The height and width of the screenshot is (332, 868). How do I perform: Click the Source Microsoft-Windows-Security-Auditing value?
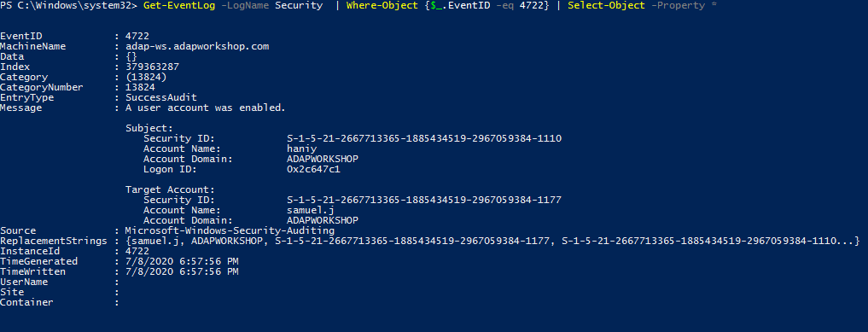tap(230, 230)
